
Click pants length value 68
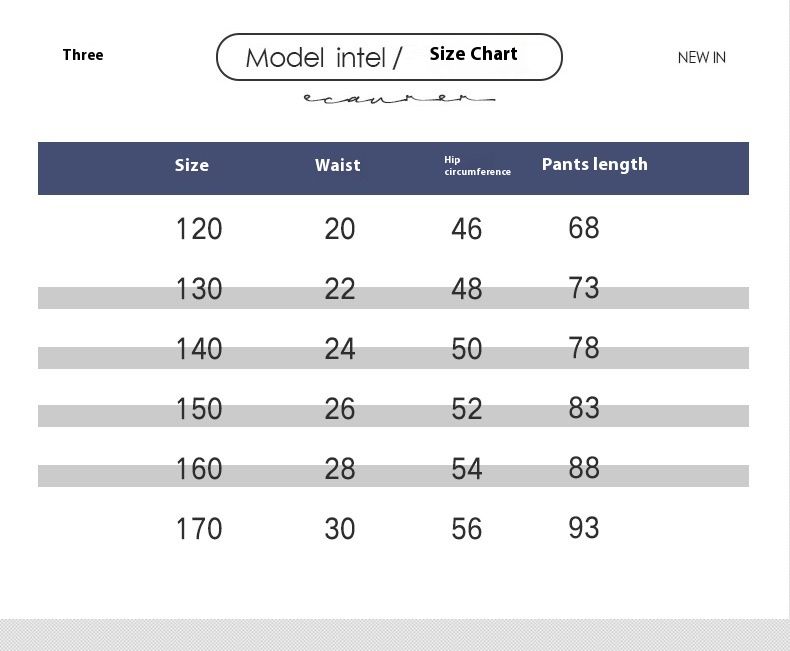tap(583, 228)
